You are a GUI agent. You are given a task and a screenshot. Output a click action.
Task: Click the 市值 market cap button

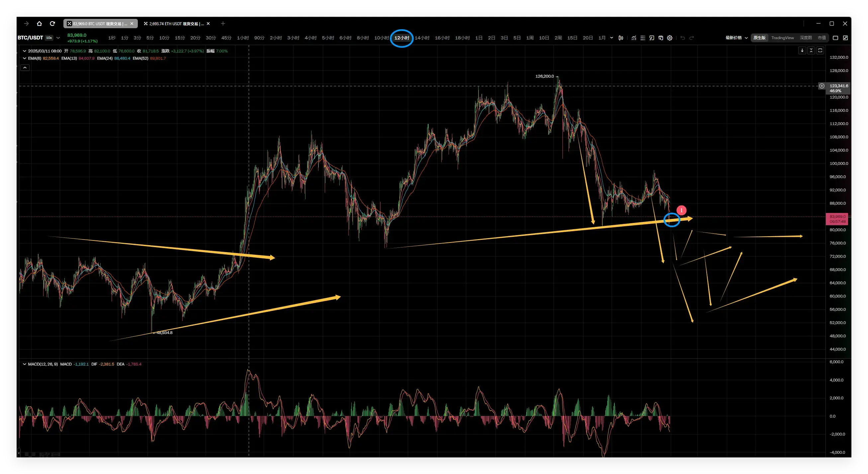pyautogui.click(x=822, y=38)
